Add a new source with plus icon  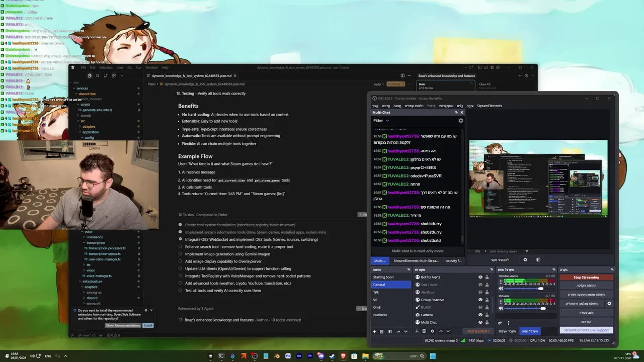click(417, 331)
